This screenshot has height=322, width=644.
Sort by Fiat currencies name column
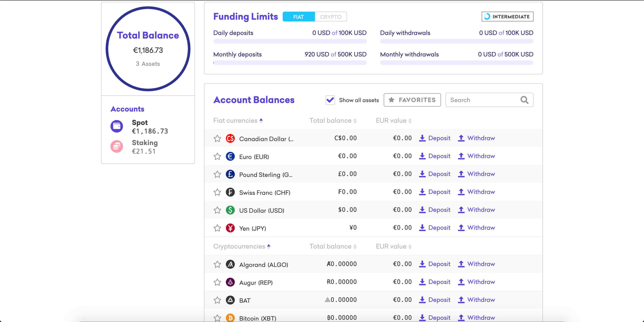[x=238, y=120]
